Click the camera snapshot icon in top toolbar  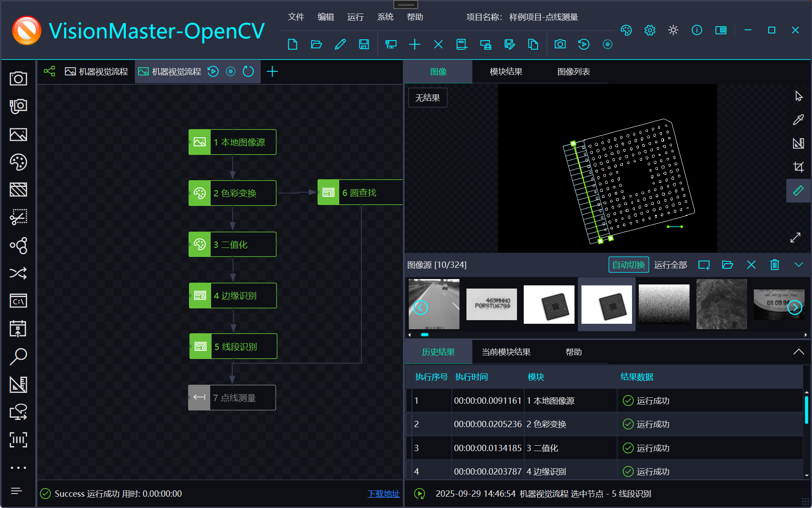pyautogui.click(x=560, y=44)
